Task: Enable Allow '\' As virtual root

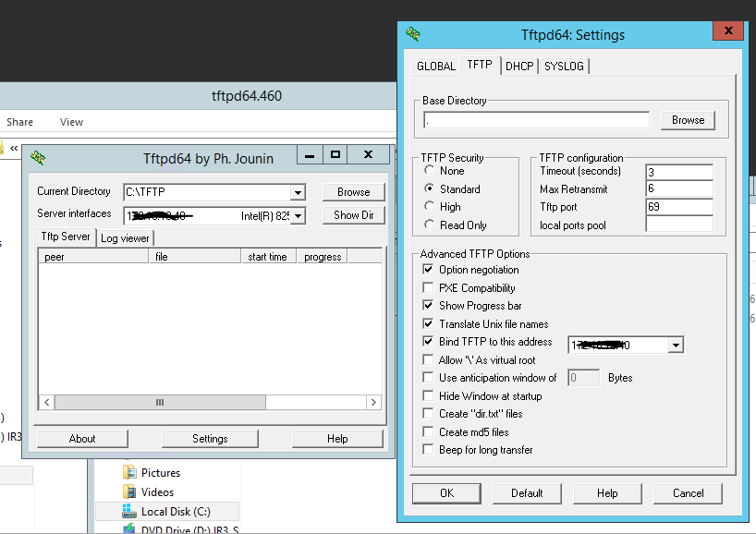Action: [428, 360]
